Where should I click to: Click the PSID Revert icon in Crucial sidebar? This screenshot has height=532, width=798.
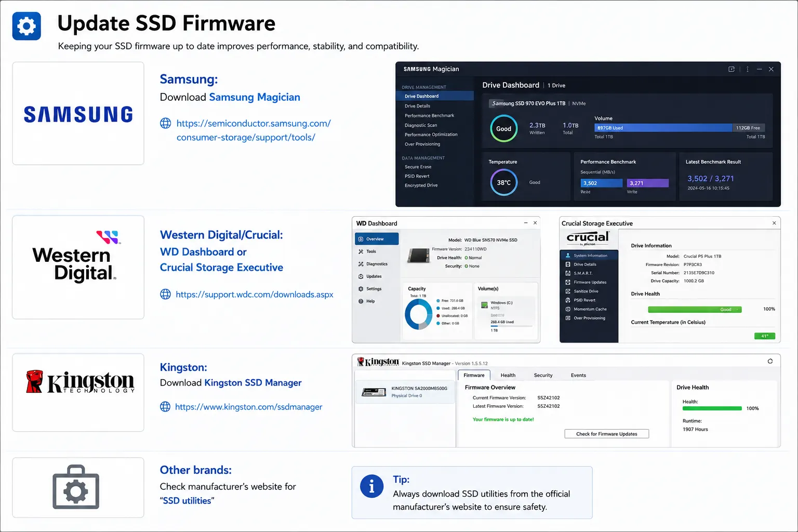click(568, 300)
